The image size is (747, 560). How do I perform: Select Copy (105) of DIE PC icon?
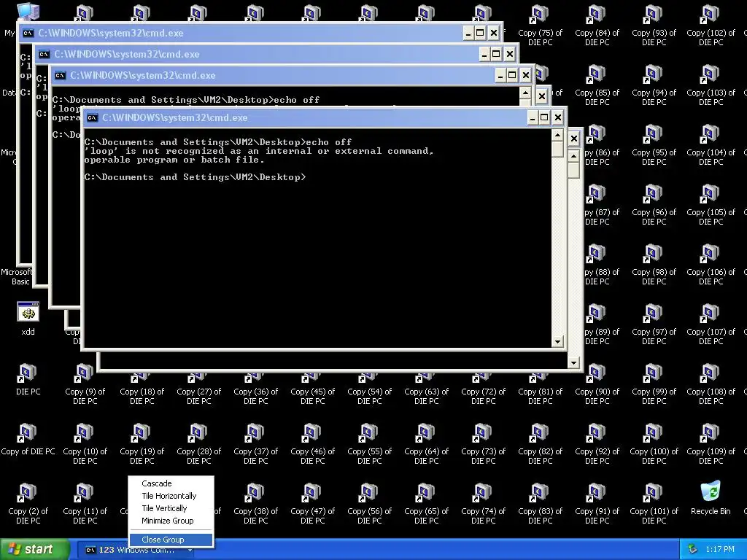711,205
